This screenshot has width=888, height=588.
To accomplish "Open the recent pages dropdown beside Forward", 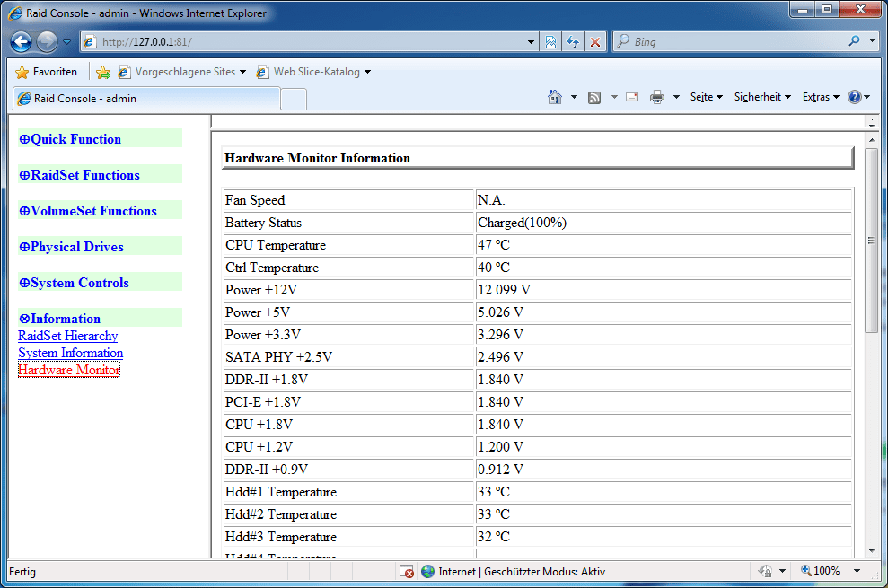I will point(66,42).
